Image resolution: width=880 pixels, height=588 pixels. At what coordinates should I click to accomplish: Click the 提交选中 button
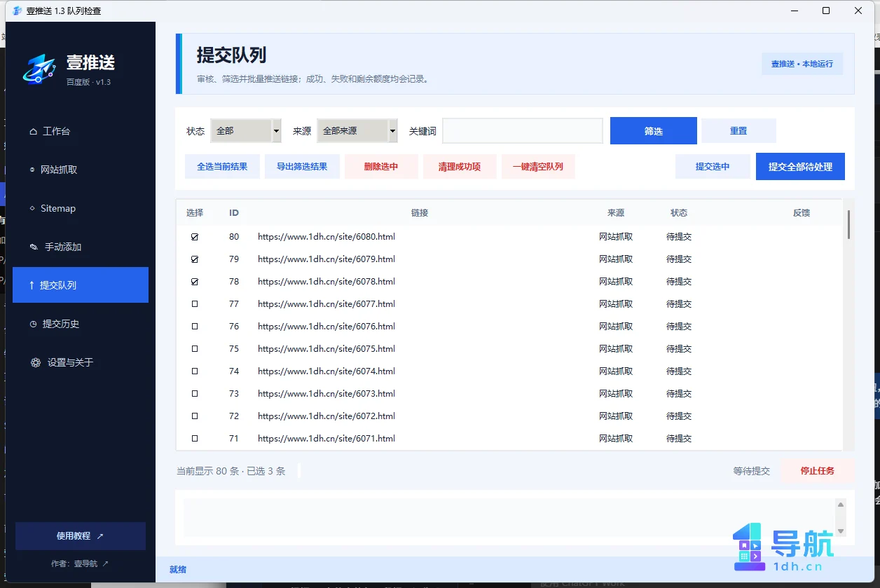pos(713,167)
